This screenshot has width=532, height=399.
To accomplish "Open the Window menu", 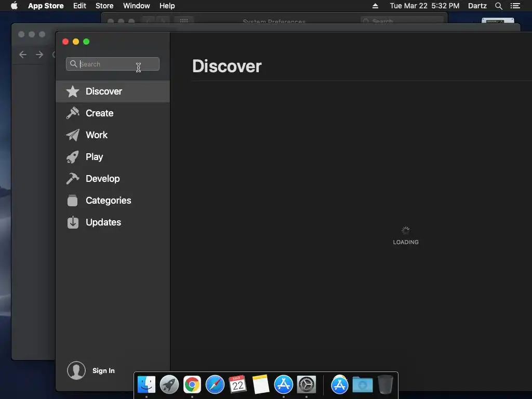I will tap(137, 6).
